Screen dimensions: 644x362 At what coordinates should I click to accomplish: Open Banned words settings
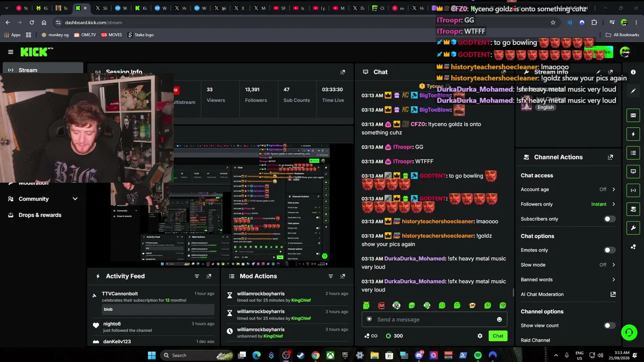[568, 280]
